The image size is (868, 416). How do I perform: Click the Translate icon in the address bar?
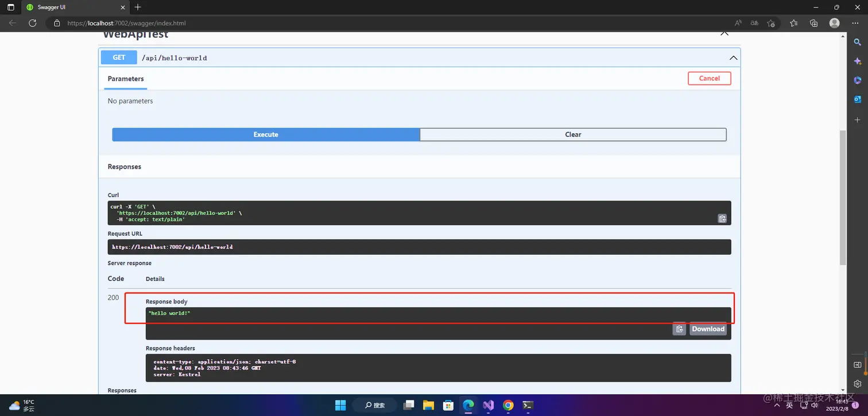(754, 23)
